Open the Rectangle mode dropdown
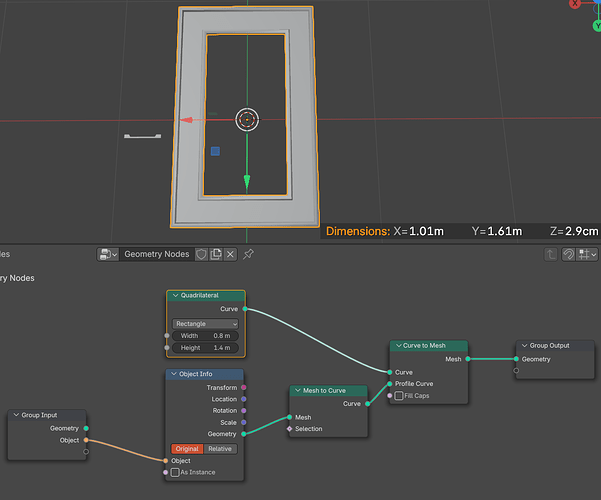The width and height of the screenshot is (601, 500). [x=205, y=324]
